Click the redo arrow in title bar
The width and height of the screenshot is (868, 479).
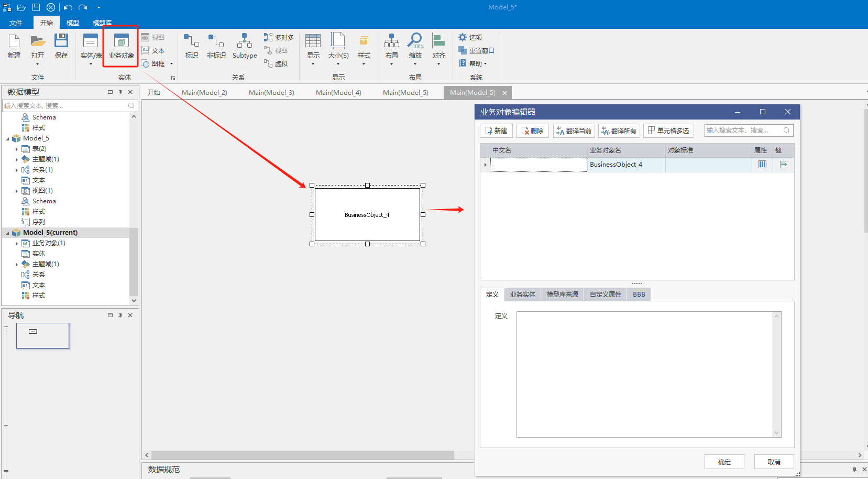(83, 7)
